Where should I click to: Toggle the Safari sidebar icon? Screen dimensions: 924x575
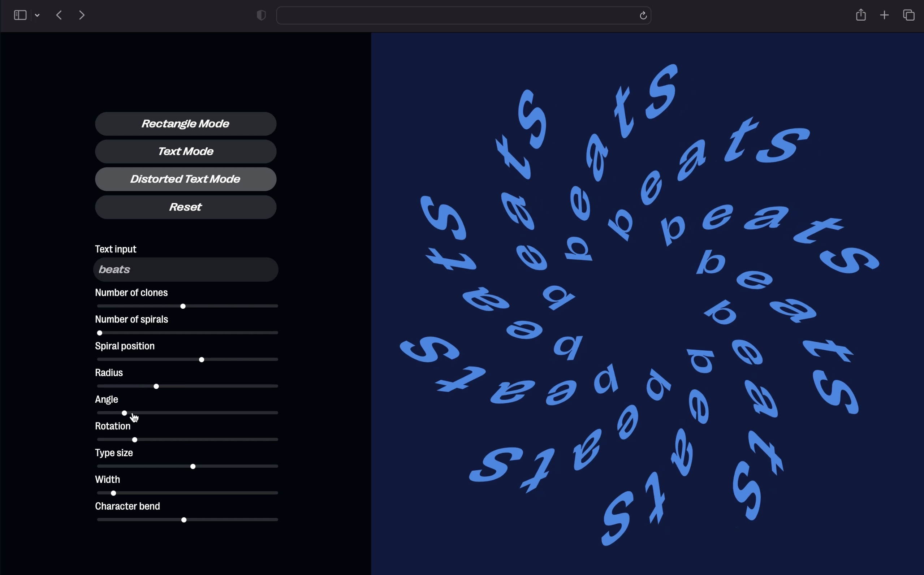(x=20, y=15)
